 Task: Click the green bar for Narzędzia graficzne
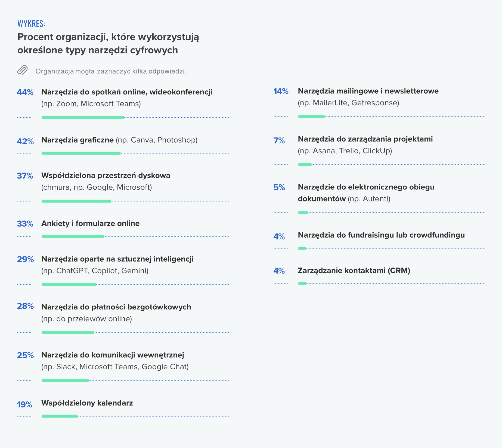[81, 153]
